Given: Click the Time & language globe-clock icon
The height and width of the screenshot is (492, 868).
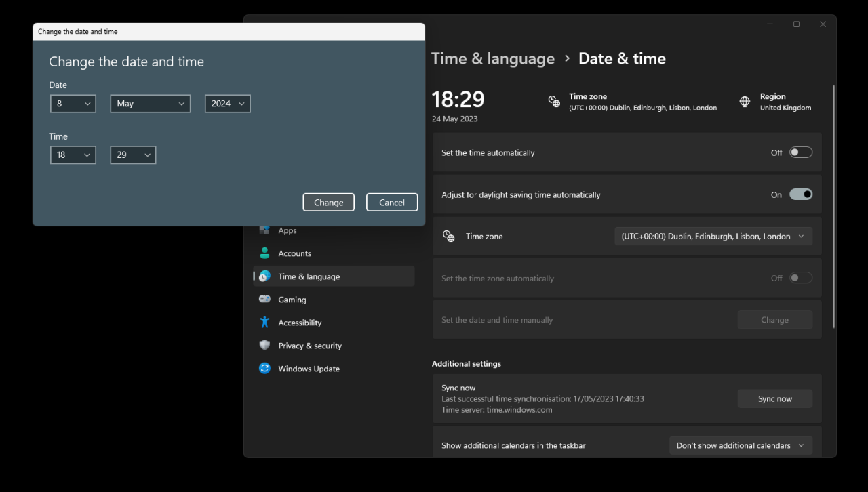Looking at the screenshot, I should click(x=264, y=276).
